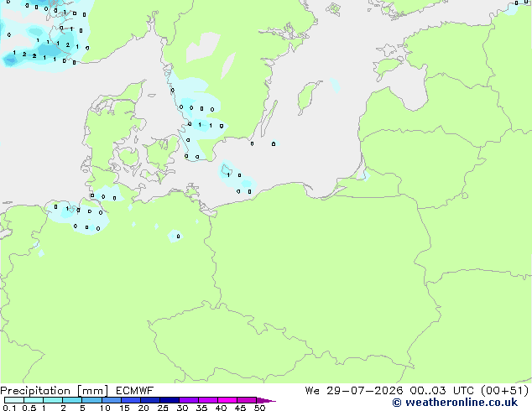Click the 45–50 mm legend swatch
Viewport: 532px width, 411px height.
[247, 400]
